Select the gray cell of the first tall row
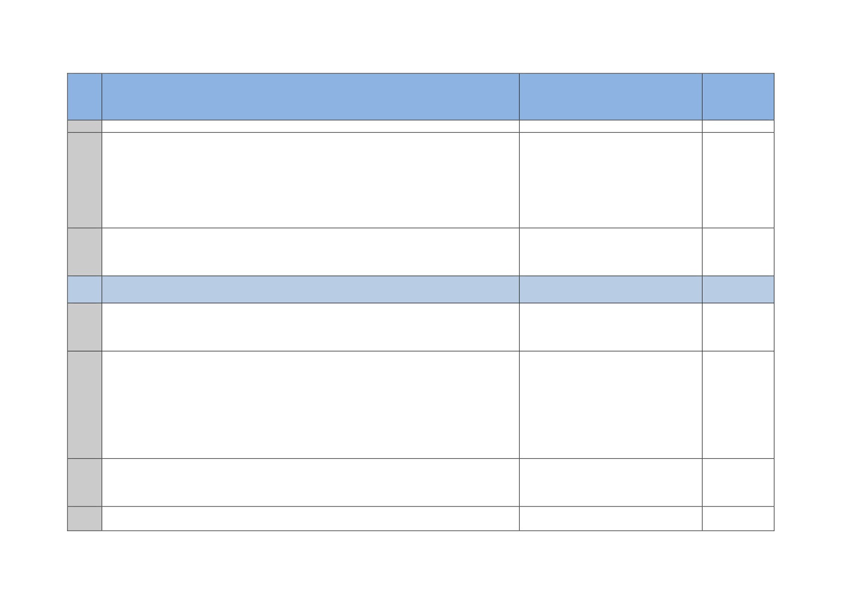This screenshot has height=614, width=868. [85, 180]
